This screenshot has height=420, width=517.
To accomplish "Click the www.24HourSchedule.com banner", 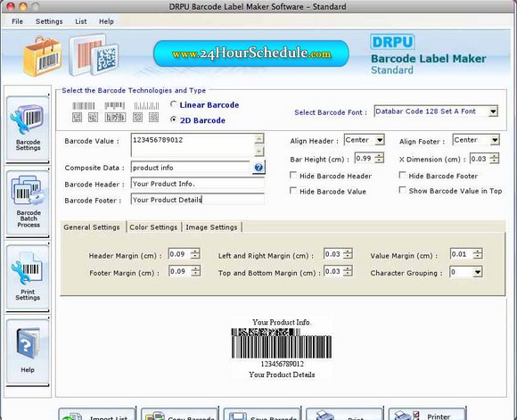I will 250,54.
